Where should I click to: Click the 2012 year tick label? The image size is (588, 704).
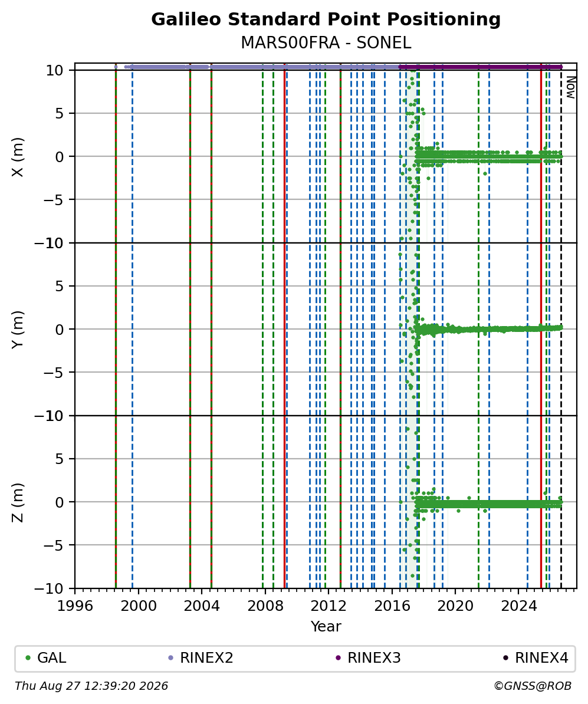point(329,606)
